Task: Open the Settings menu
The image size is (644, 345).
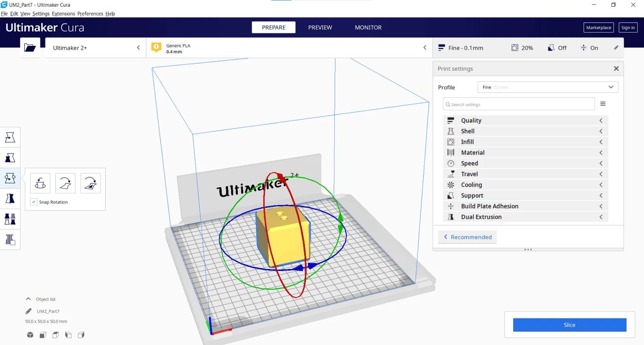Action: click(41, 14)
